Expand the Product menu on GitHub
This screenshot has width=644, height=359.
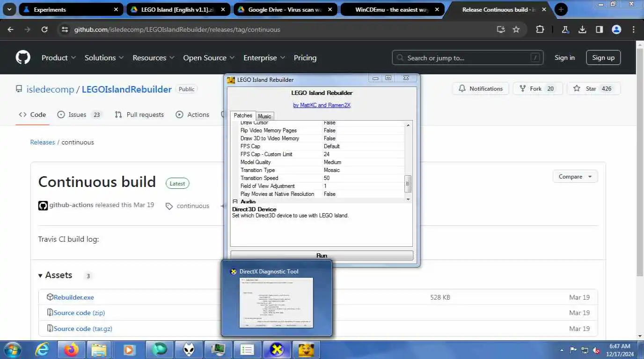(x=59, y=57)
